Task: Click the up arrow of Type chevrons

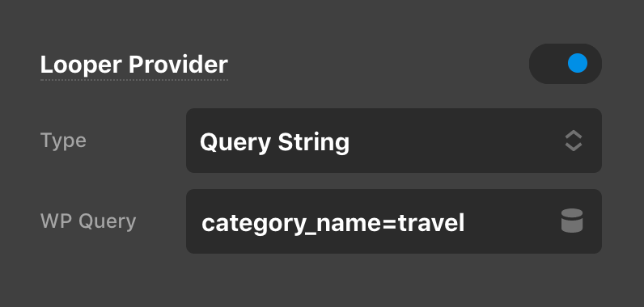Action: click(x=574, y=135)
